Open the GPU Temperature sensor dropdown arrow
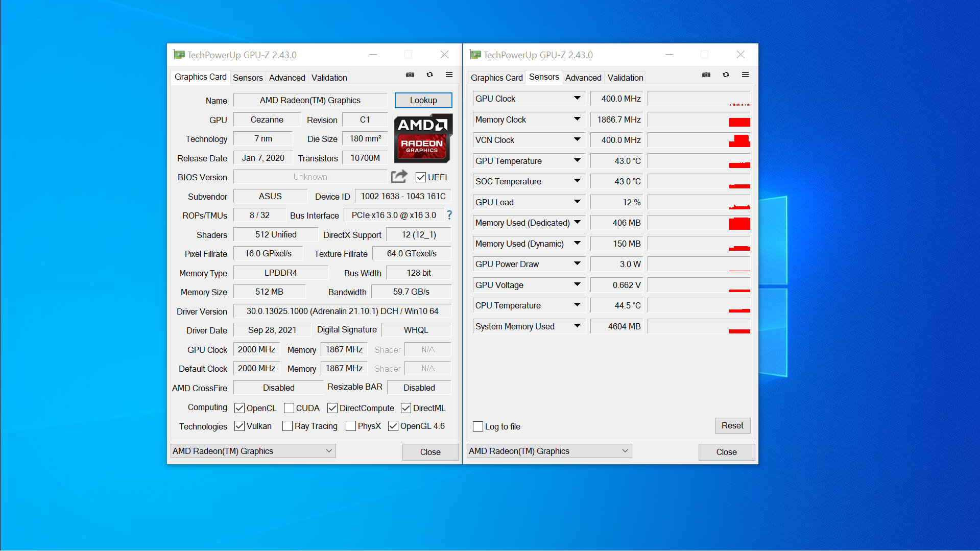 [x=577, y=161]
